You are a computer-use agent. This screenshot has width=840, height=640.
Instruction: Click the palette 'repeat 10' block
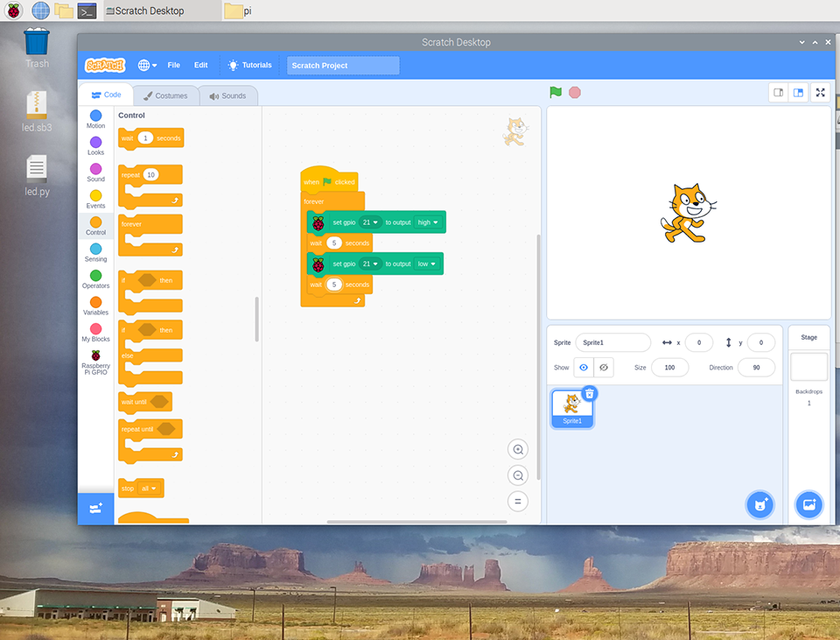[150, 186]
